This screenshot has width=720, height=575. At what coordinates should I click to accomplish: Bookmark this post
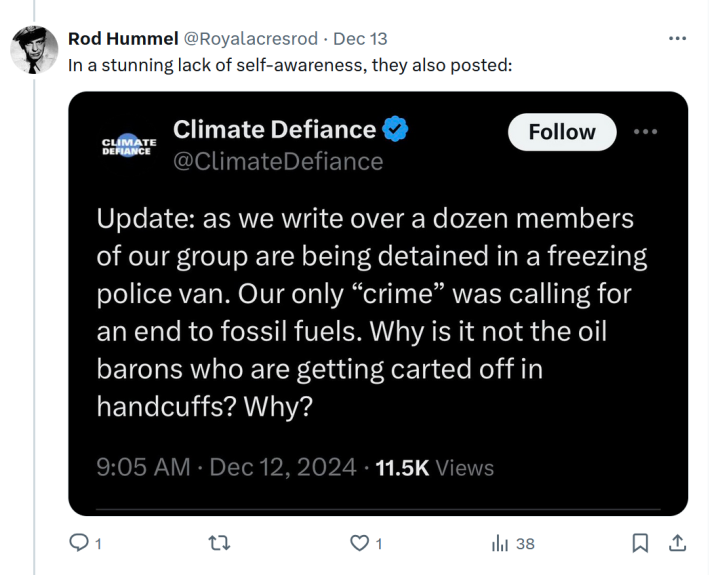[x=641, y=544]
